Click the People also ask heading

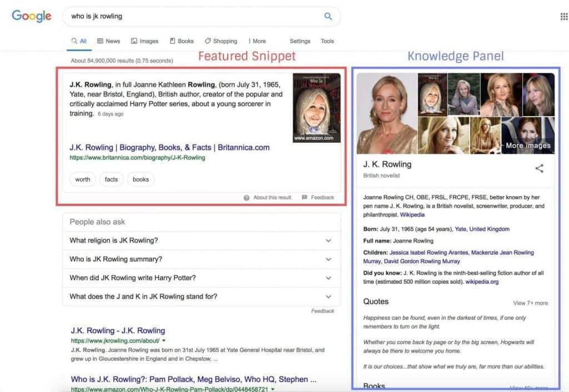click(97, 222)
